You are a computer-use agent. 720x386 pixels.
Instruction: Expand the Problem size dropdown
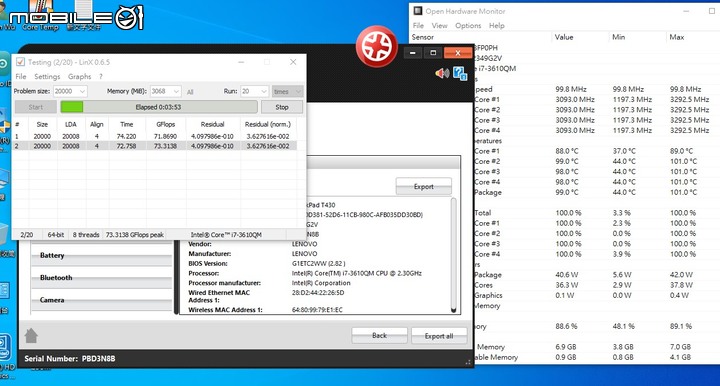click(x=82, y=91)
